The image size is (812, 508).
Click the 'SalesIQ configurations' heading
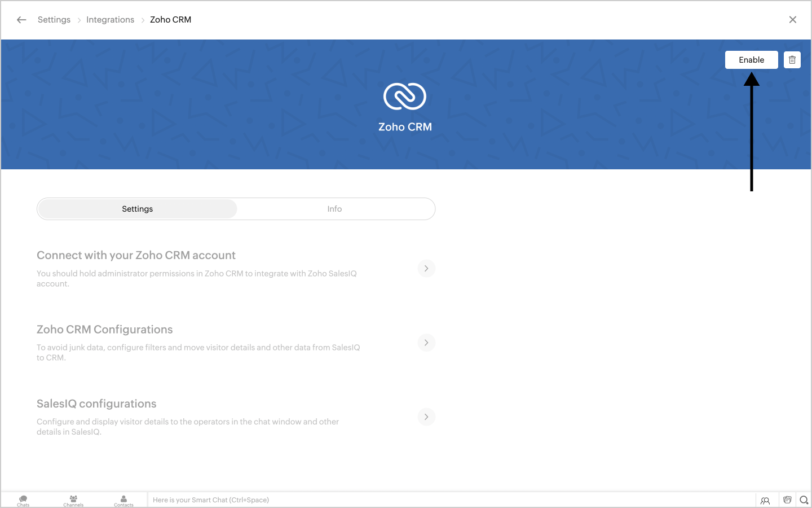[96, 404]
